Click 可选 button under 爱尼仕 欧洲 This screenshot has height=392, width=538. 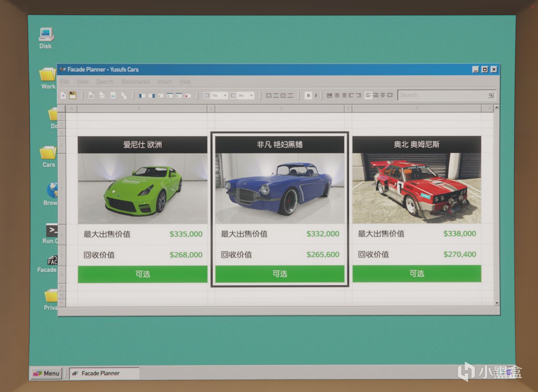pyautogui.click(x=142, y=274)
